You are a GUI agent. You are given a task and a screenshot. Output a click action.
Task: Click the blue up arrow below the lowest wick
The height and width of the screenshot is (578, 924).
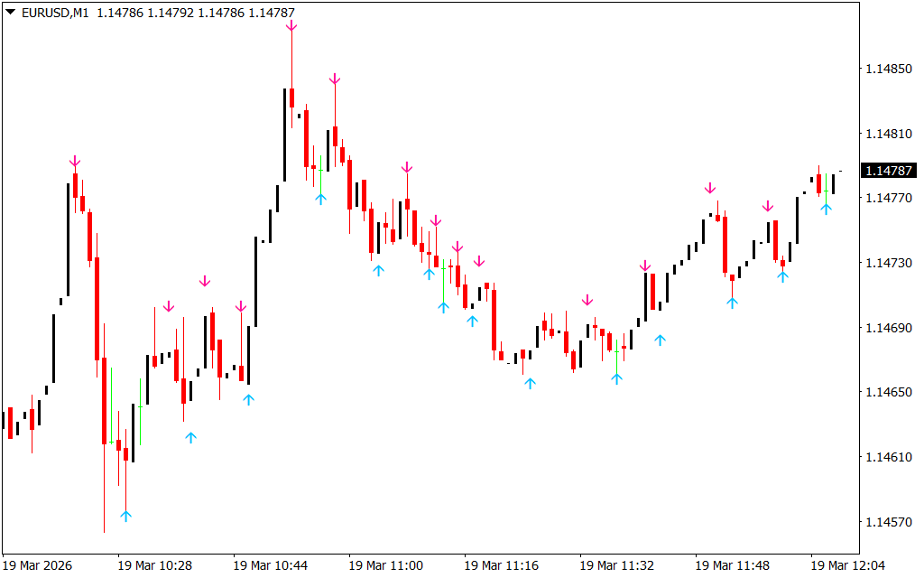click(125, 515)
